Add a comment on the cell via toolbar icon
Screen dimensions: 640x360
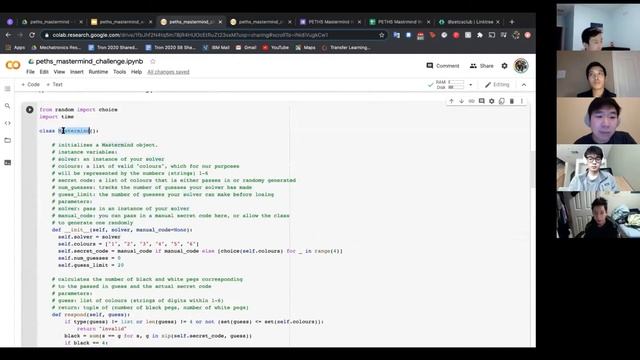point(482,101)
